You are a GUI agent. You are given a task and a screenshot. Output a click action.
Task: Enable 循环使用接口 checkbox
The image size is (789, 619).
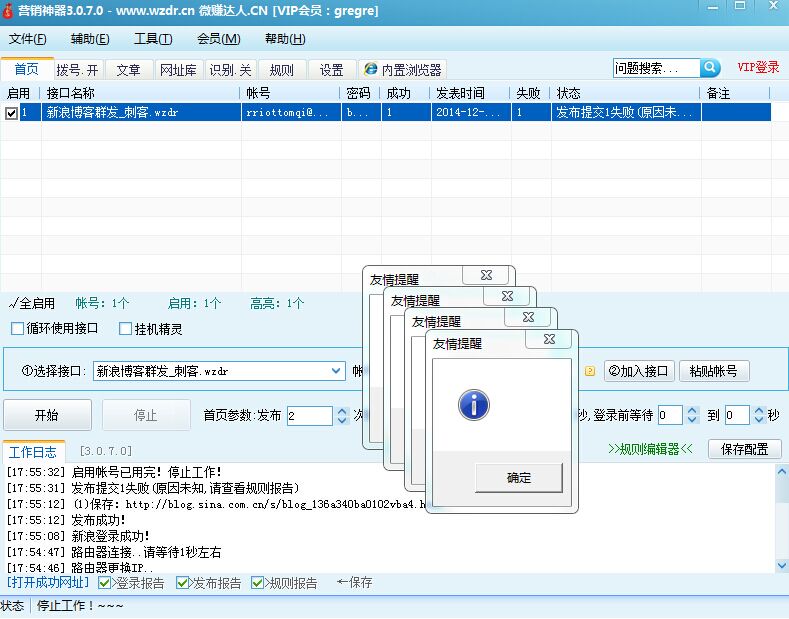point(17,329)
